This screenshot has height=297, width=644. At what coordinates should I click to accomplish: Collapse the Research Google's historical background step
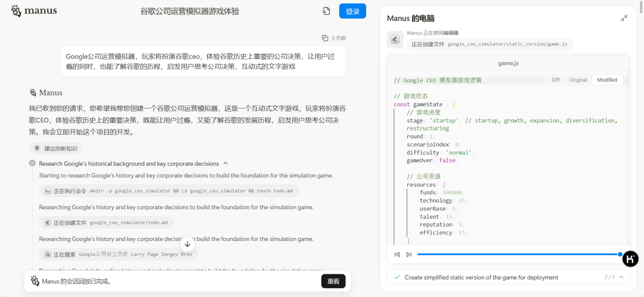coord(225,163)
